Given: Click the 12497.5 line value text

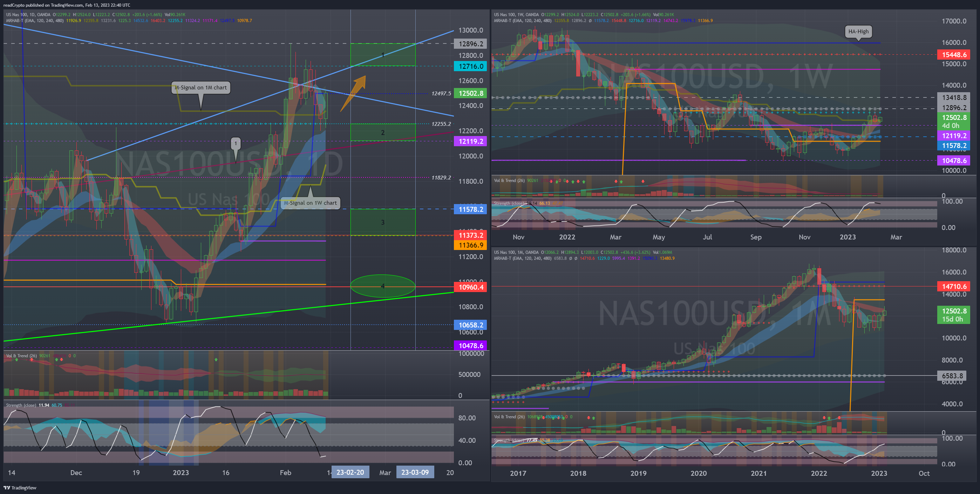Looking at the screenshot, I should (441, 93).
